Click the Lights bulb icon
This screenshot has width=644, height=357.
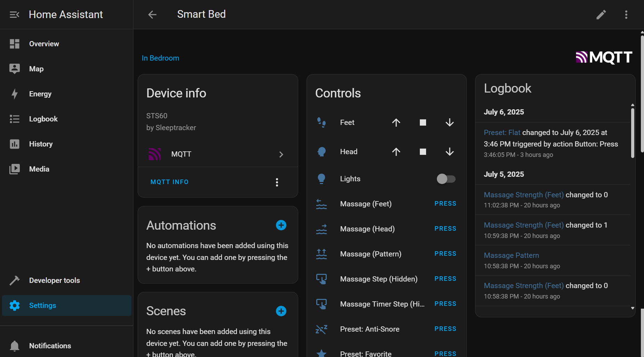pyautogui.click(x=321, y=179)
